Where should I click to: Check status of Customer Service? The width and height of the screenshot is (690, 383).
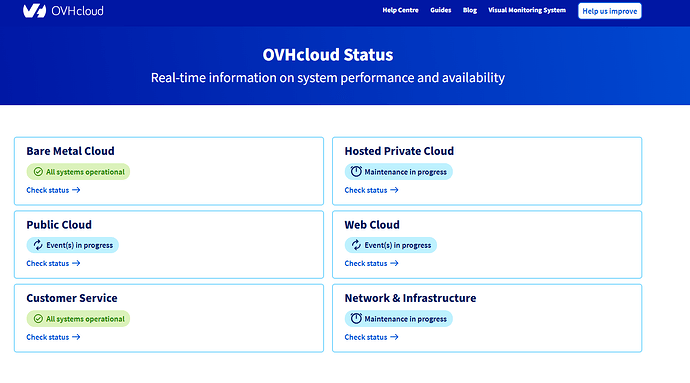click(x=53, y=337)
